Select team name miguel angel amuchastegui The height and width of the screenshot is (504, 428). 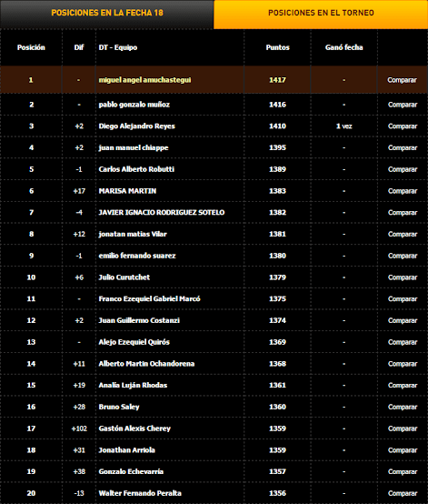(144, 80)
